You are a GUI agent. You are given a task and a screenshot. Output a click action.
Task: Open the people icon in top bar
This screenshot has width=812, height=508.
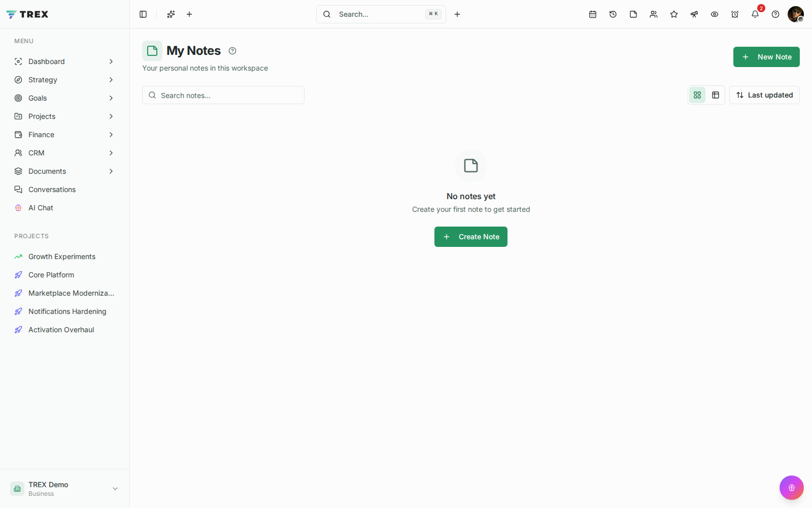coord(654,14)
